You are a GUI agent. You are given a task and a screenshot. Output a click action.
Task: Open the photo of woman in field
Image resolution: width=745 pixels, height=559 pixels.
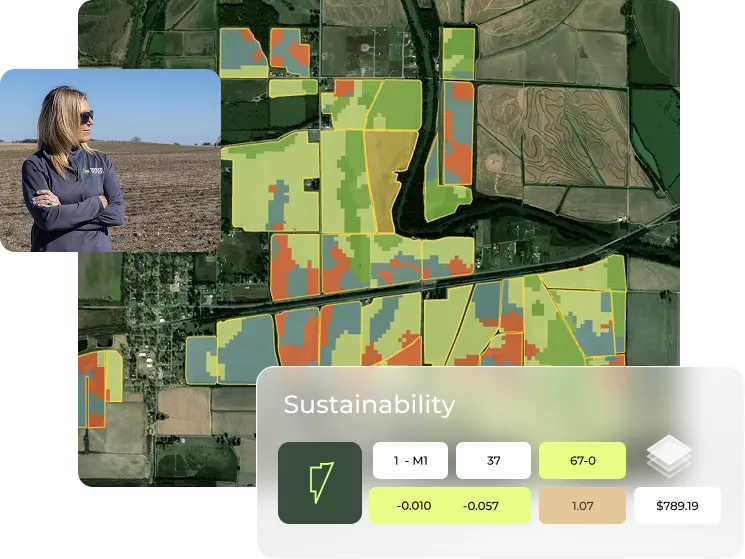[x=110, y=160]
